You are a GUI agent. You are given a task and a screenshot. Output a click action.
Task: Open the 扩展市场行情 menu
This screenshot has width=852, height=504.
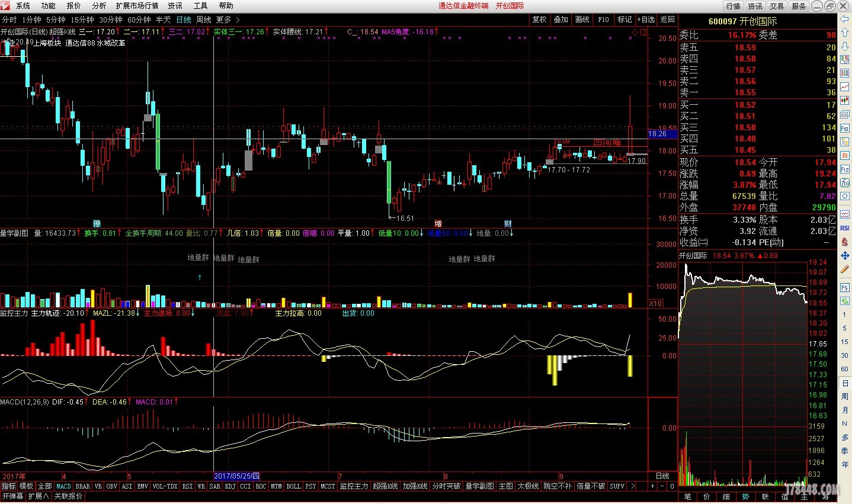click(137, 6)
